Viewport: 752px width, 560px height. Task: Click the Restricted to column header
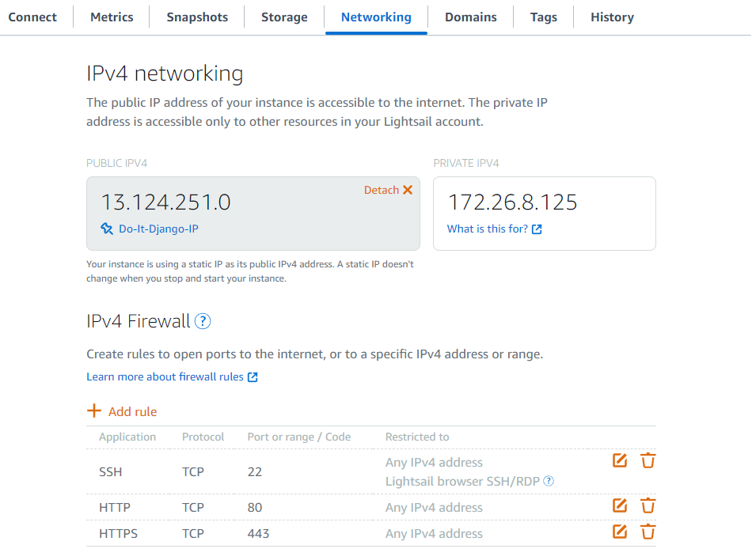pyautogui.click(x=417, y=437)
